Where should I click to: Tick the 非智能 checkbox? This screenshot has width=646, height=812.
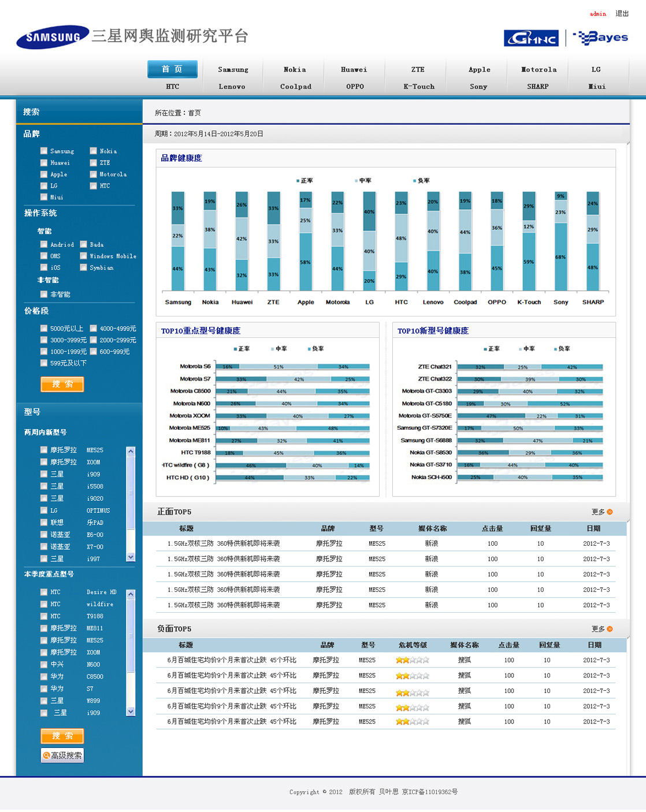[44, 294]
